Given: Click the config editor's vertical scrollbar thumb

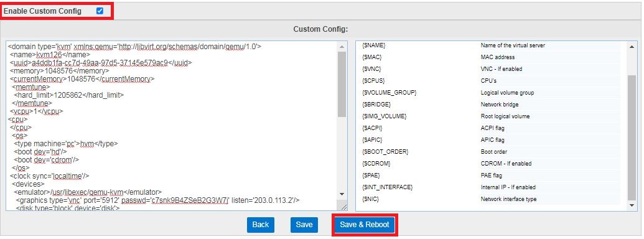Looking at the screenshot, I should coord(342,84).
